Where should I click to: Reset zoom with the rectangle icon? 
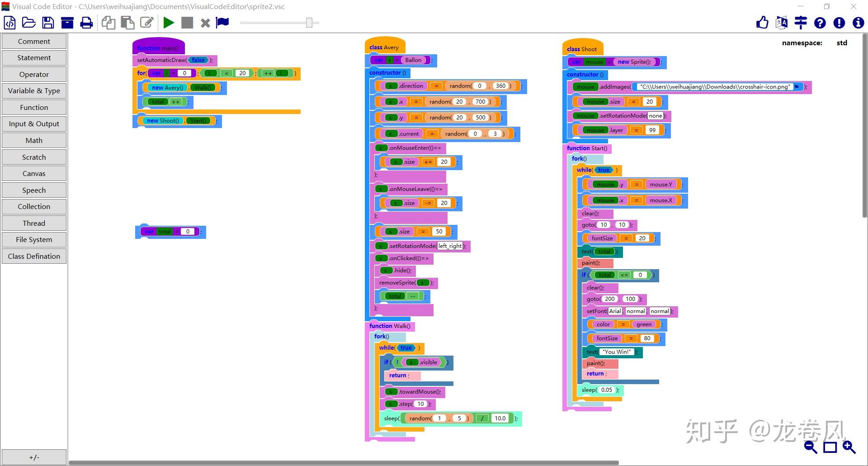point(830,447)
